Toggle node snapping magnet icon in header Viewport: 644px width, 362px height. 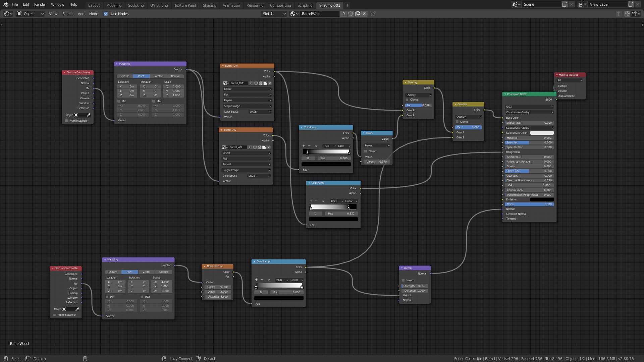[627, 14]
